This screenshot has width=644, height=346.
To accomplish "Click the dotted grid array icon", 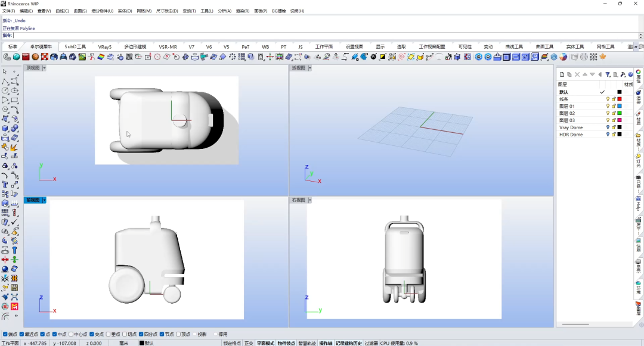I will pos(593,57).
